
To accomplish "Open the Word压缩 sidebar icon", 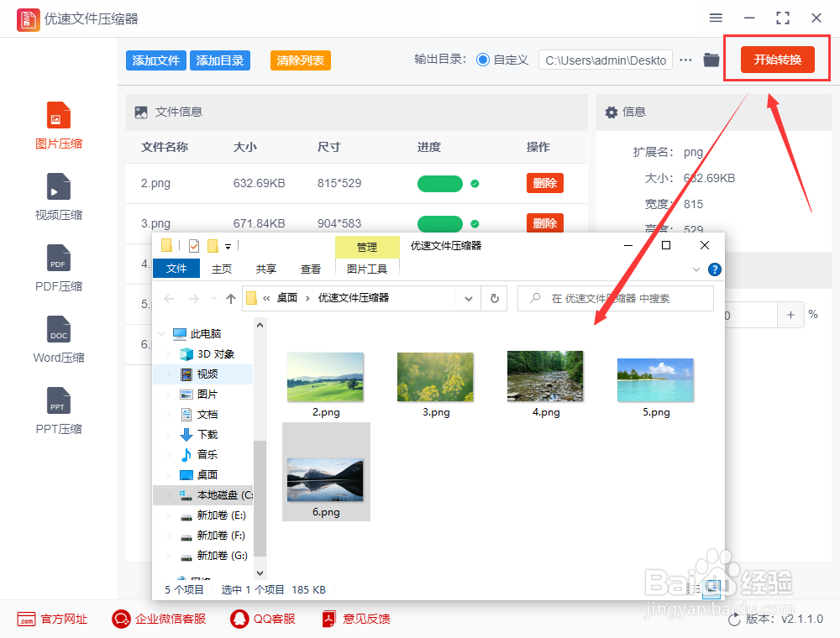I will 59,328.
